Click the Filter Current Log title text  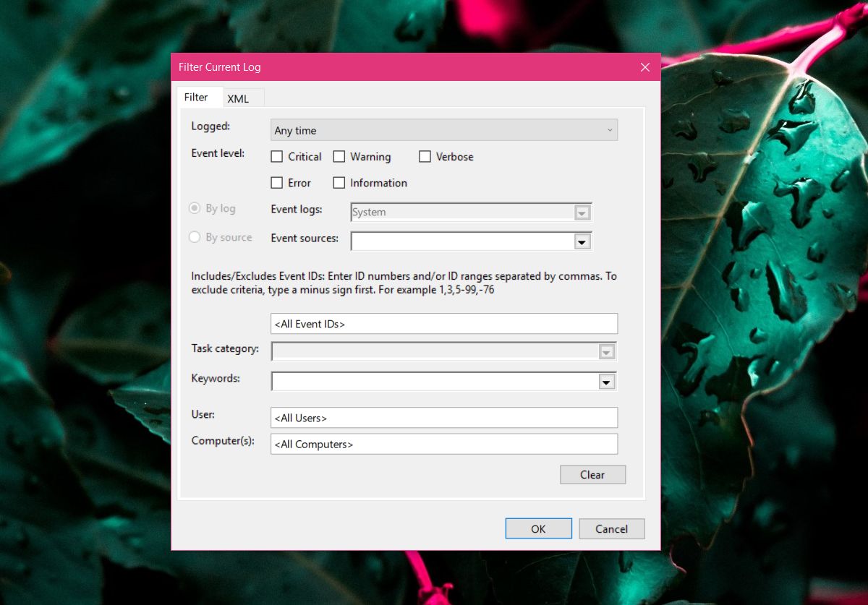tap(220, 67)
